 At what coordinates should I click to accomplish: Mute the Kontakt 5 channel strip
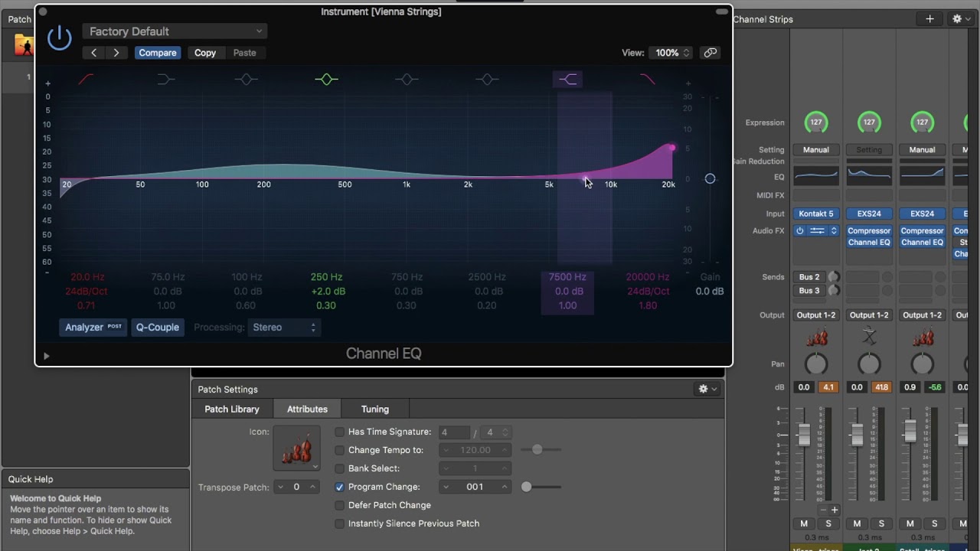click(804, 523)
